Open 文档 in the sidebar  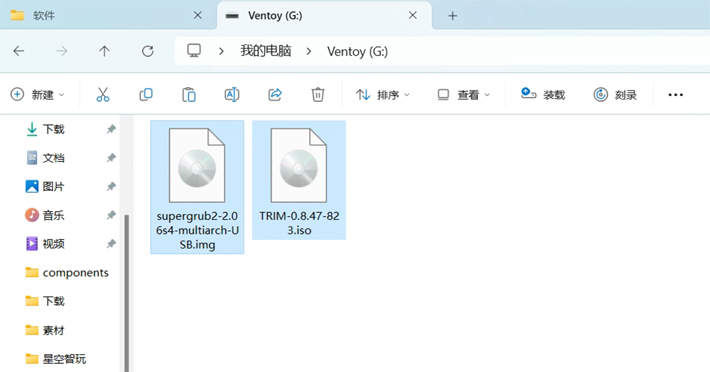click(45, 158)
